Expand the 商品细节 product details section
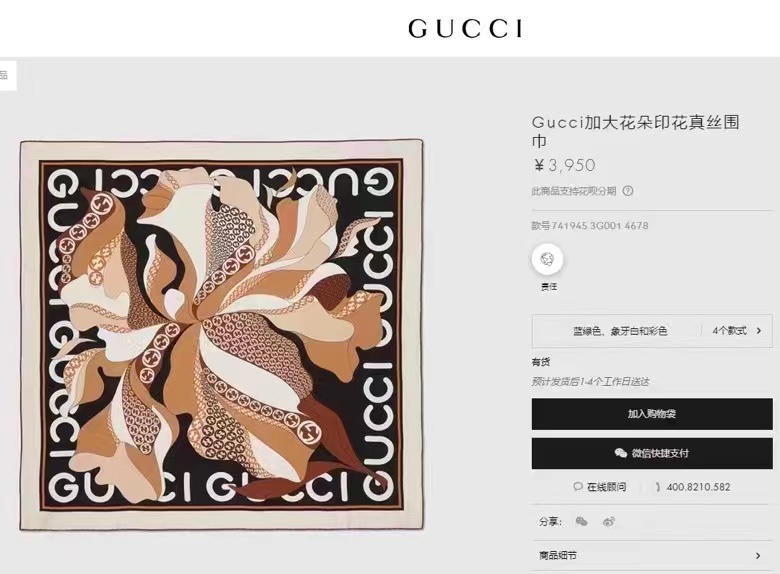Image resolution: width=780 pixels, height=574 pixels. (652, 556)
